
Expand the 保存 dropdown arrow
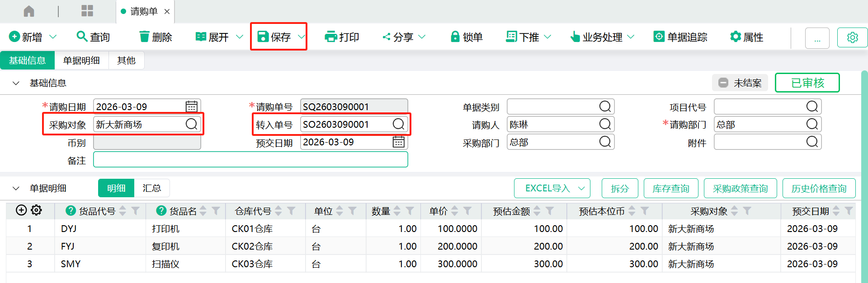(301, 37)
